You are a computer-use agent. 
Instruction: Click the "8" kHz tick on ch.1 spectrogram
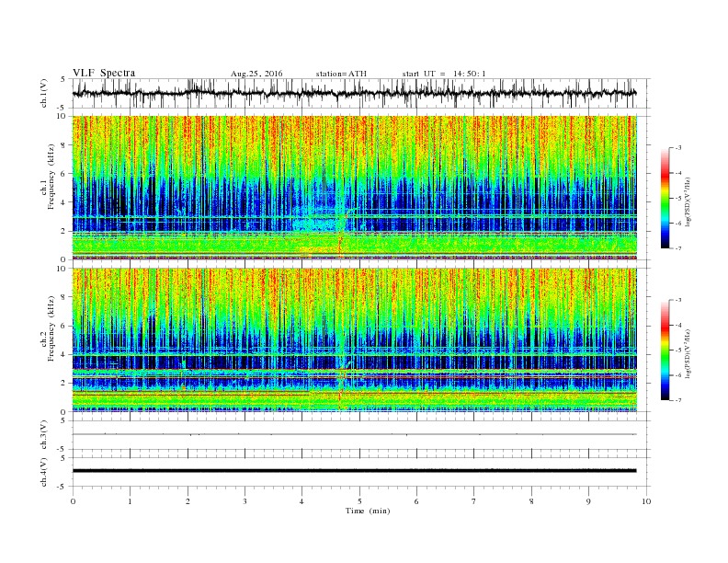click(x=64, y=145)
